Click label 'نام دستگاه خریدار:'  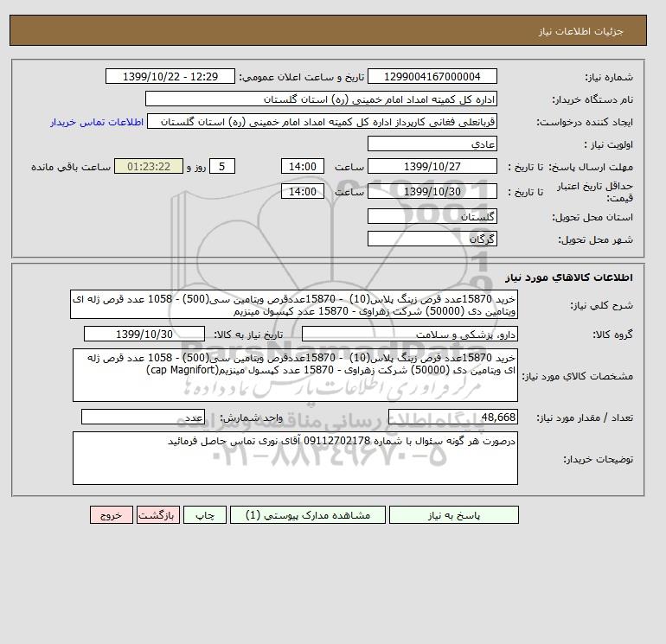pyautogui.click(x=592, y=99)
